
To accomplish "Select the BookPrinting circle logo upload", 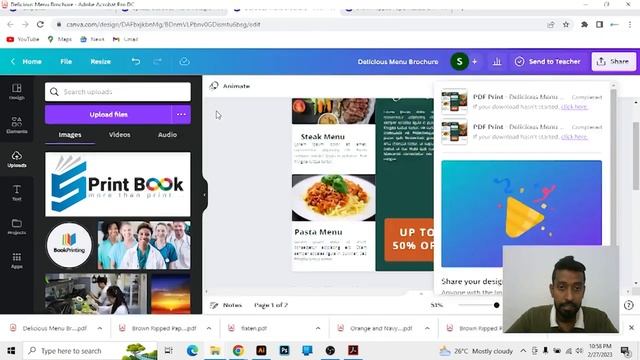I will pos(69,245).
